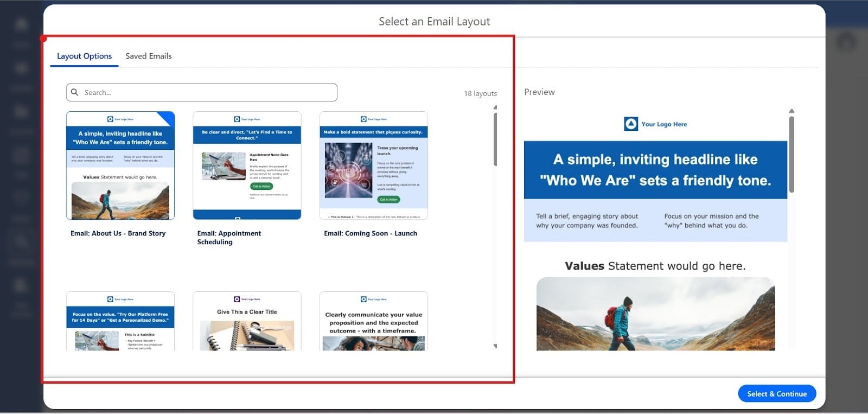Viewport: 868px width, 414px height.
Task: Choose the 'Try Our Platform Free' layout thumbnail
Action: 120,321
